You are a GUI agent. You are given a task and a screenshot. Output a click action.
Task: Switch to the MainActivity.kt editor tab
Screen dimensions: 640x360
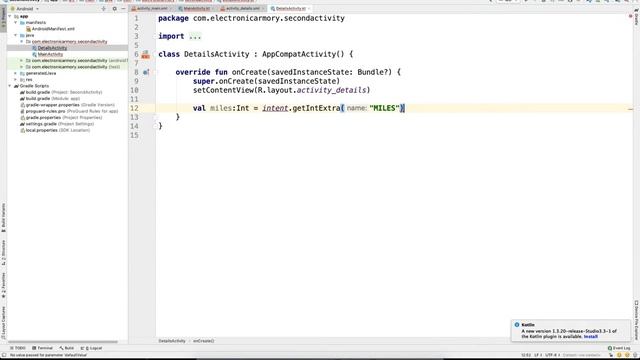point(196,9)
